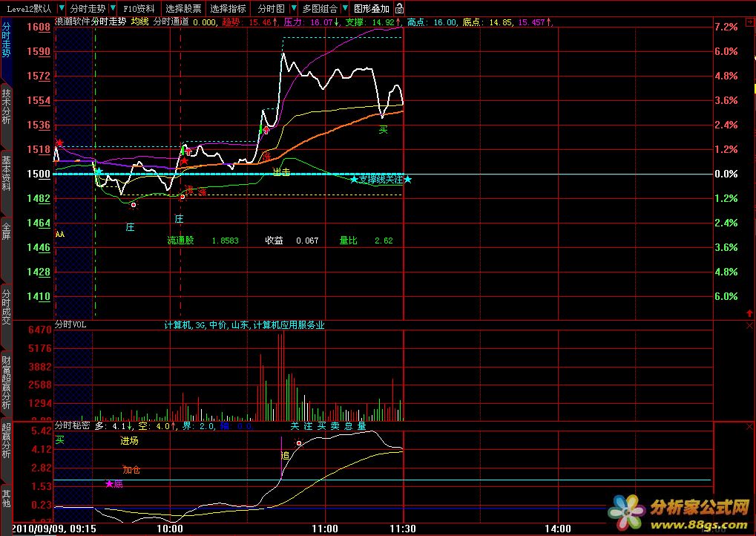Click the 图形叠加 toolbar button
Screen dimensions: 756x536
pyautogui.click(x=371, y=9)
